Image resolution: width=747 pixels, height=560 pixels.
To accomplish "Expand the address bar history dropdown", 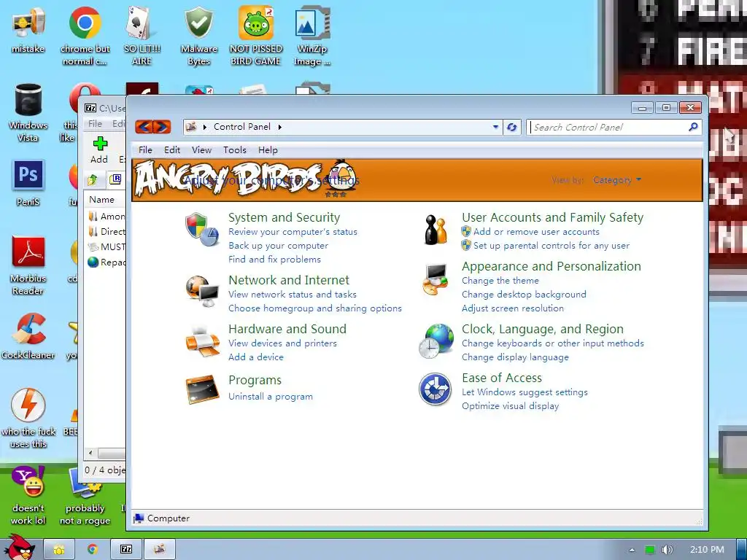I will point(495,127).
